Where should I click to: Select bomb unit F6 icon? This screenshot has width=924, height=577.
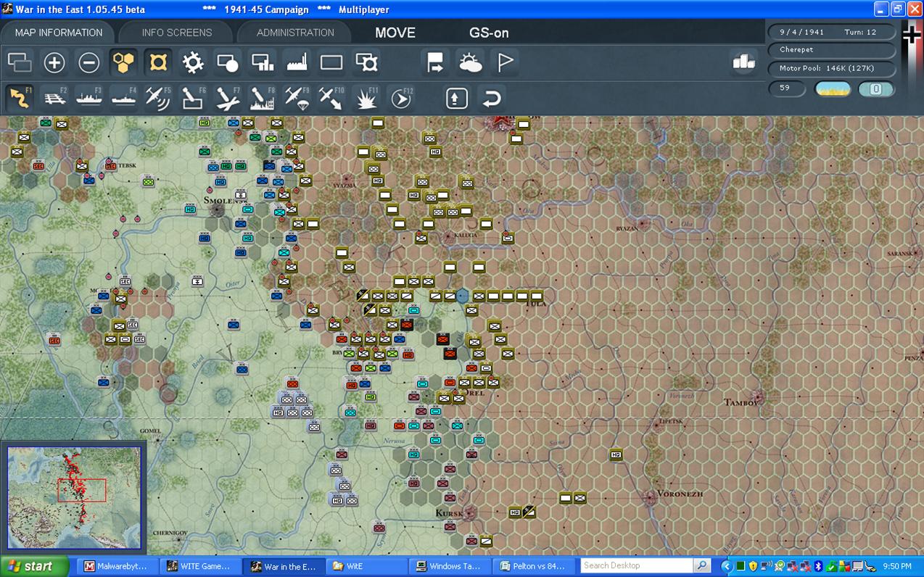(x=193, y=98)
